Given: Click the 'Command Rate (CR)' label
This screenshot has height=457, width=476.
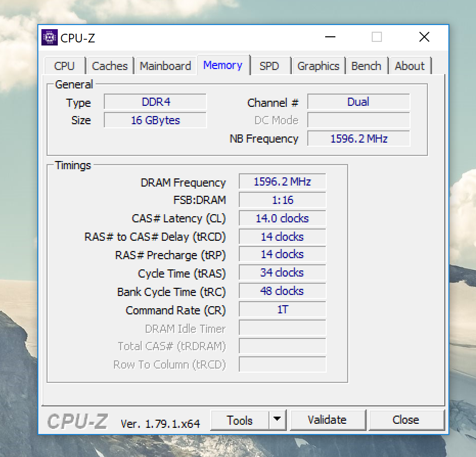Looking at the screenshot, I should [x=175, y=310].
